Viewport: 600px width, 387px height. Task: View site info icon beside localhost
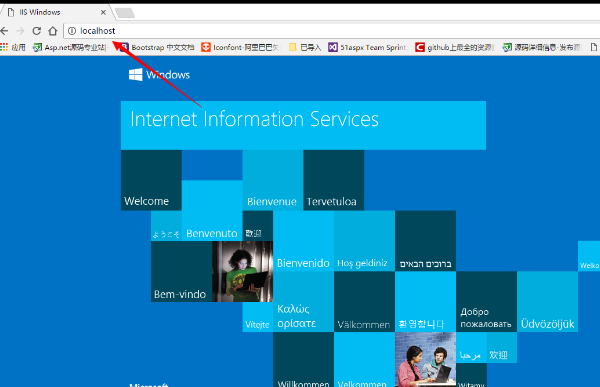(x=72, y=31)
